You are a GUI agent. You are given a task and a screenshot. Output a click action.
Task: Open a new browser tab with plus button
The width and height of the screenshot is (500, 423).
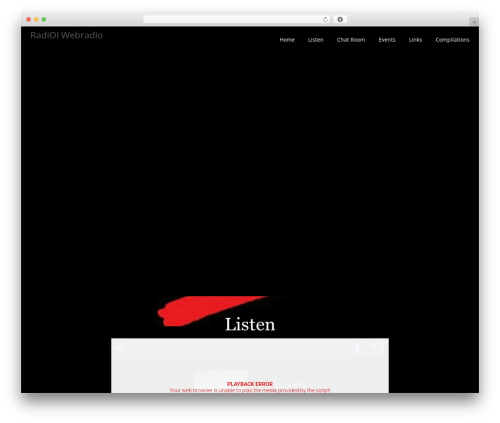pyautogui.click(x=474, y=22)
